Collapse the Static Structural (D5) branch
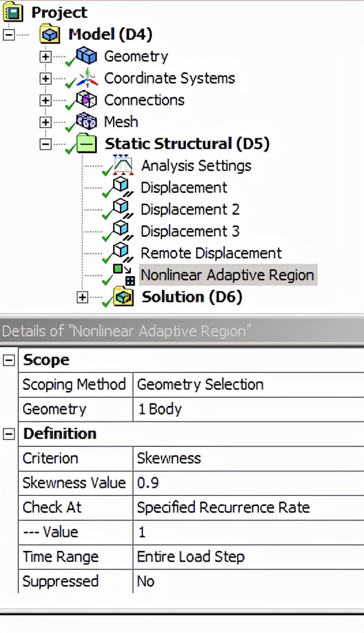Screen dimensions: 364x633 click(x=45, y=144)
